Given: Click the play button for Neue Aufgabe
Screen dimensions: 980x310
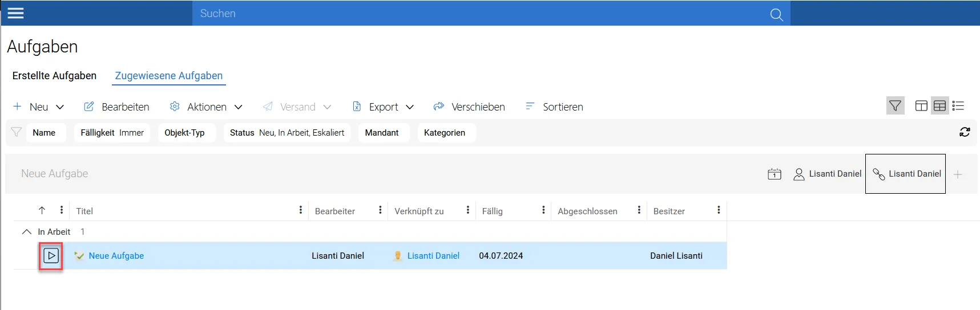Looking at the screenshot, I should tap(51, 256).
